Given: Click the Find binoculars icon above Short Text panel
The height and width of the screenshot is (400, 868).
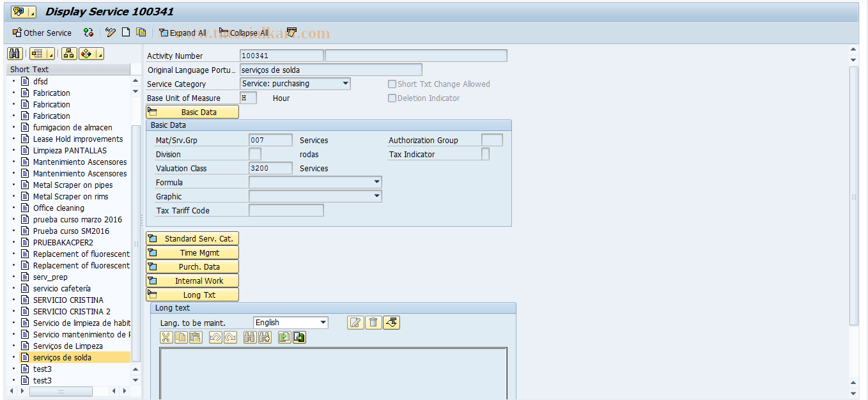Looking at the screenshot, I should (15, 54).
